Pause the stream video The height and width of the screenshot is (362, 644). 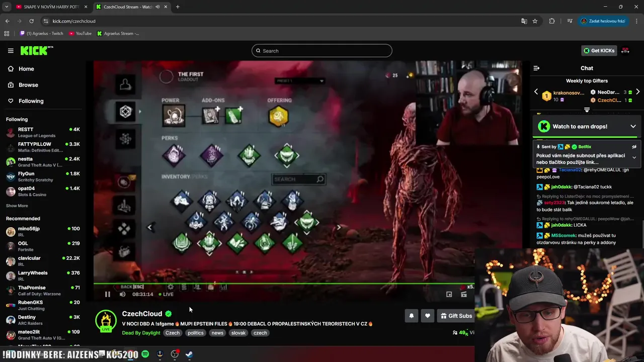[x=107, y=294]
